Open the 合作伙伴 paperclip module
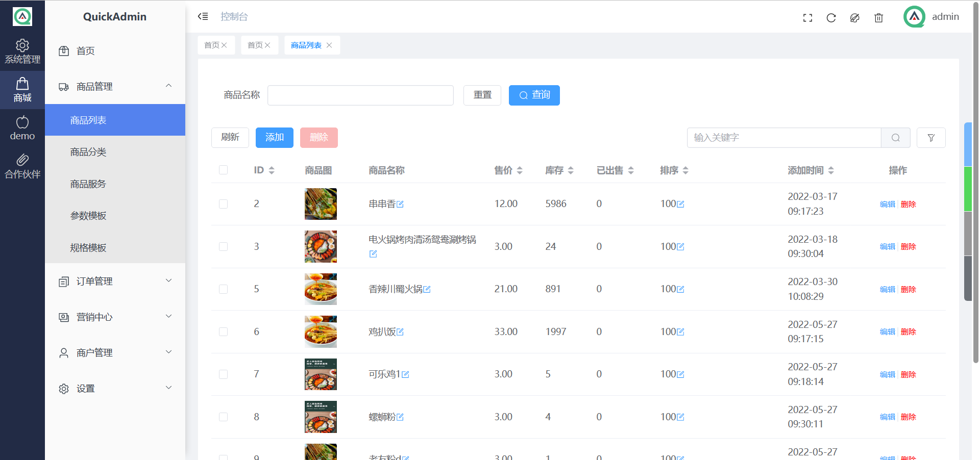This screenshot has width=980, height=460. [22, 166]
